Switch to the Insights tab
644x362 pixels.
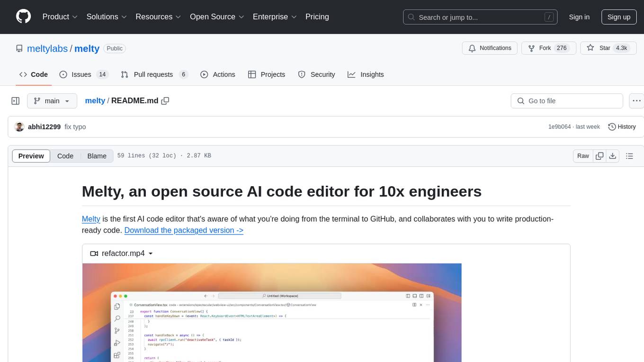[x=366, y=74]
